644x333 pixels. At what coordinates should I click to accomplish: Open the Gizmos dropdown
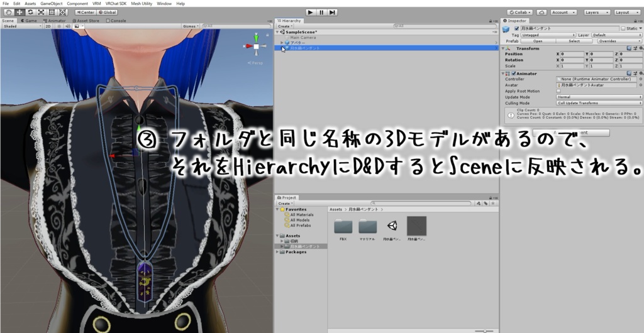coord(191,26)
